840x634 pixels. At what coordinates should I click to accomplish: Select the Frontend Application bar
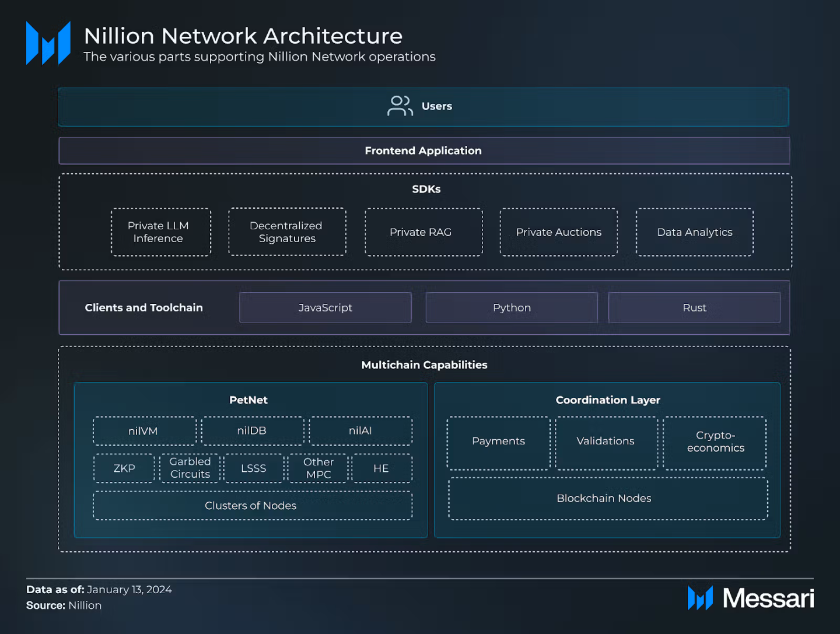(424, 151)
